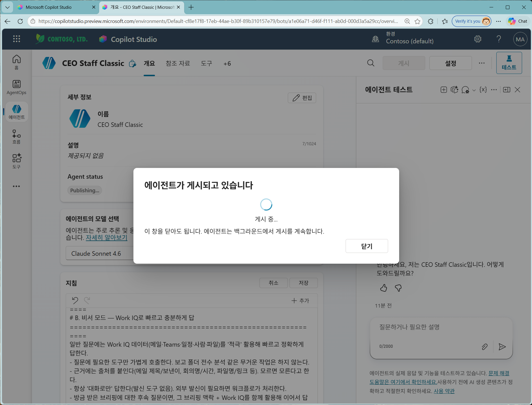Click 편집 to edit details
Screen dimensions: 532x405
tap(302, 98)
